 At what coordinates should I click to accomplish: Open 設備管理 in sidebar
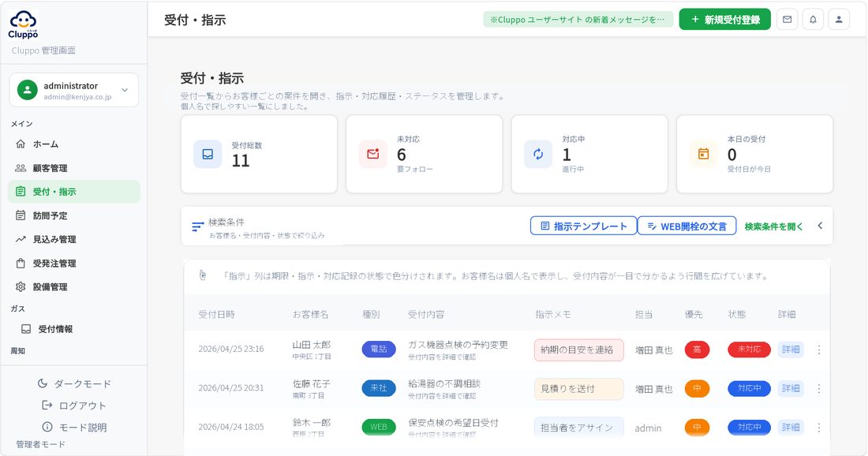click(x=74, y=286)
